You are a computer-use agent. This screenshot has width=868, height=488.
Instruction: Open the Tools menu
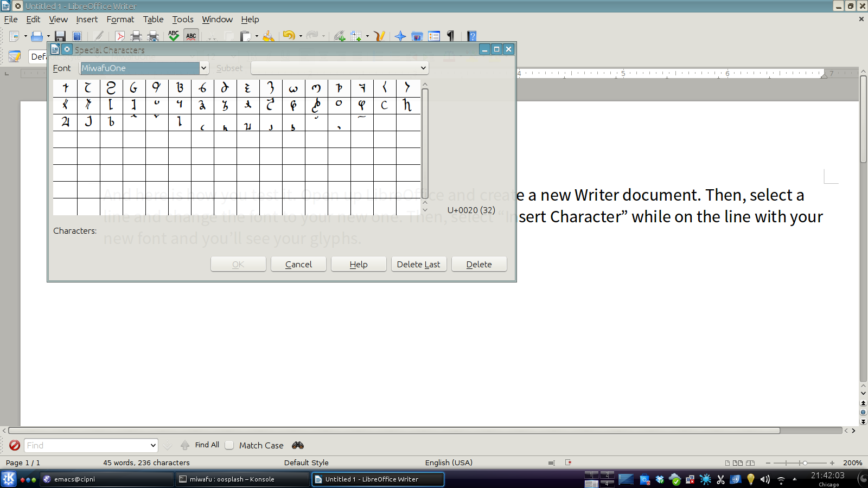(x=183, y=20)
